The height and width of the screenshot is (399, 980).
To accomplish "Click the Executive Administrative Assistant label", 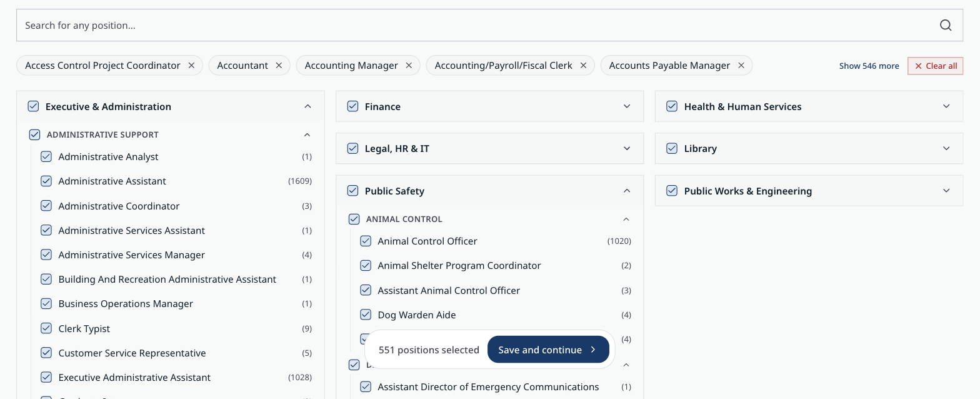I will point(134,377).
